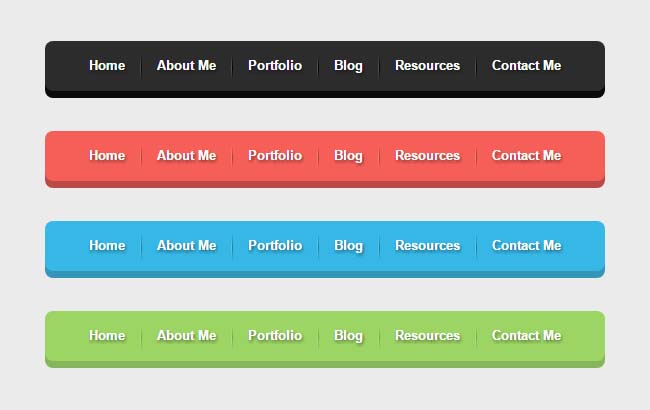
Task: Select Blog in the green menu
Action: 348,336
